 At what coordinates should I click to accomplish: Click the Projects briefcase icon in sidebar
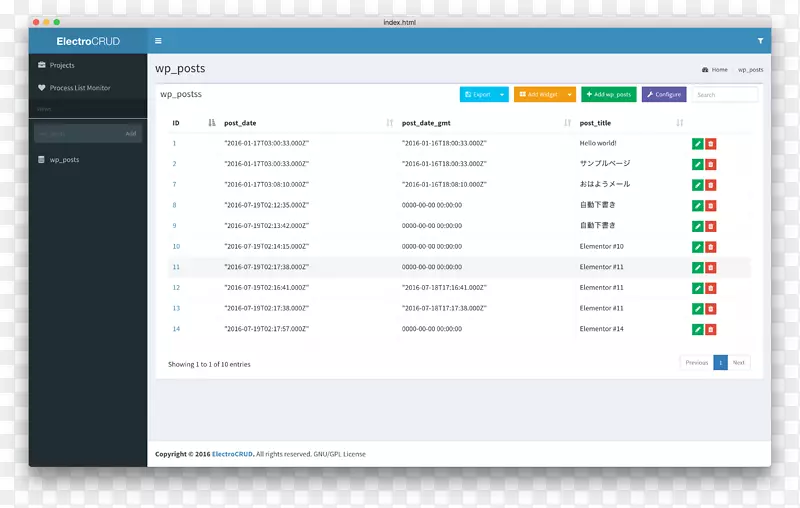42,65
